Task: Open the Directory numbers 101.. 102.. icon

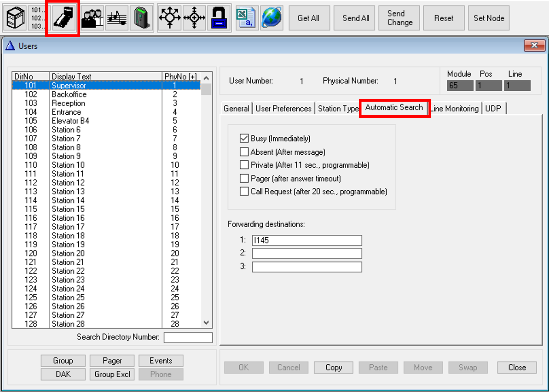Action: point(38,18)
